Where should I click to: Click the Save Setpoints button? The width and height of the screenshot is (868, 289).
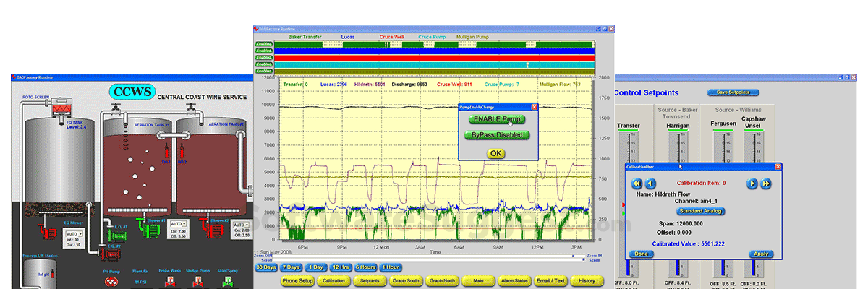click(733, 92)
